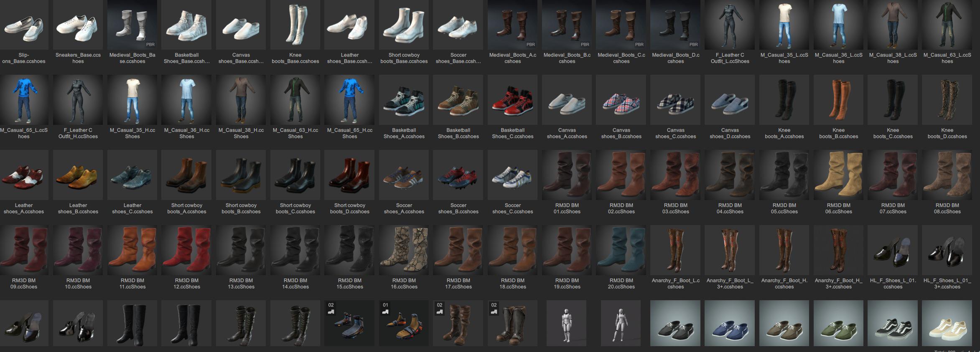Screen dimensions: 980x352
Task: Select the M_Casual_65_L blue hoodie outfit
Action: tap(24, 101)
